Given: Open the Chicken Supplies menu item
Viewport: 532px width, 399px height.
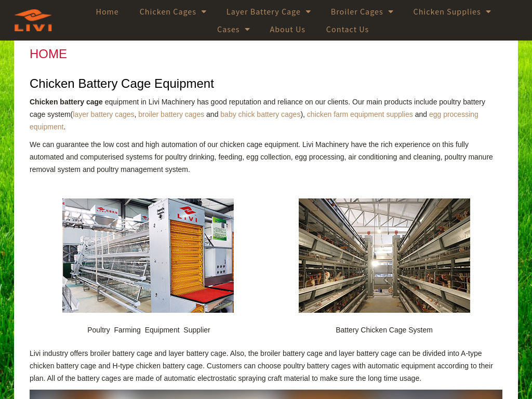Looking at the screenshot, I should (447, 12).
